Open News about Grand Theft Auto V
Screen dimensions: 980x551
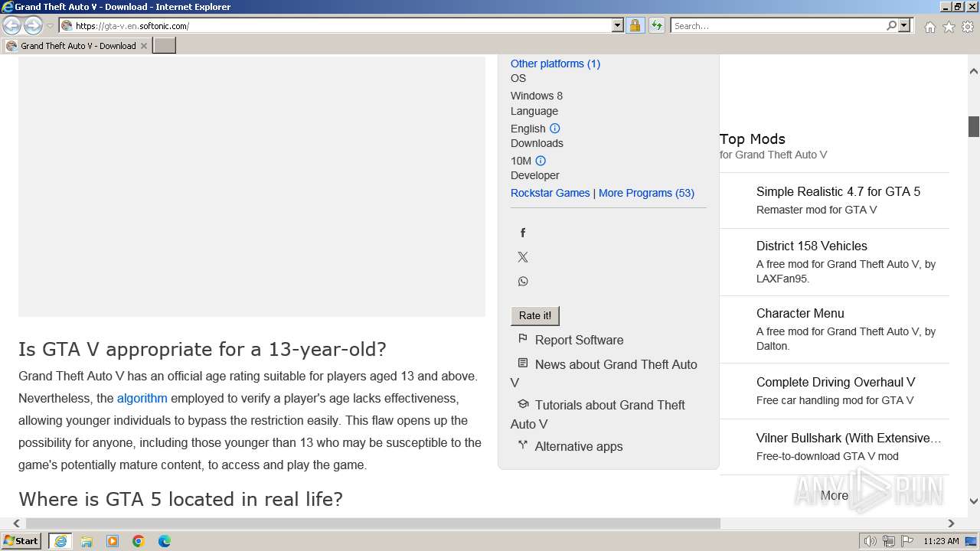click(604, 373)
